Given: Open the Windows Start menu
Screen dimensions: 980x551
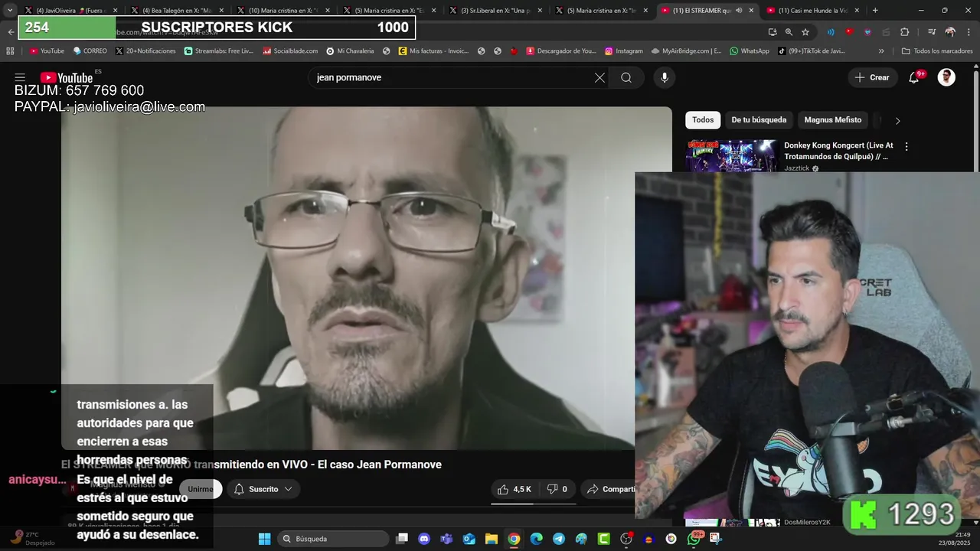Looking at the screenshot, I should (x=264, y=539).
